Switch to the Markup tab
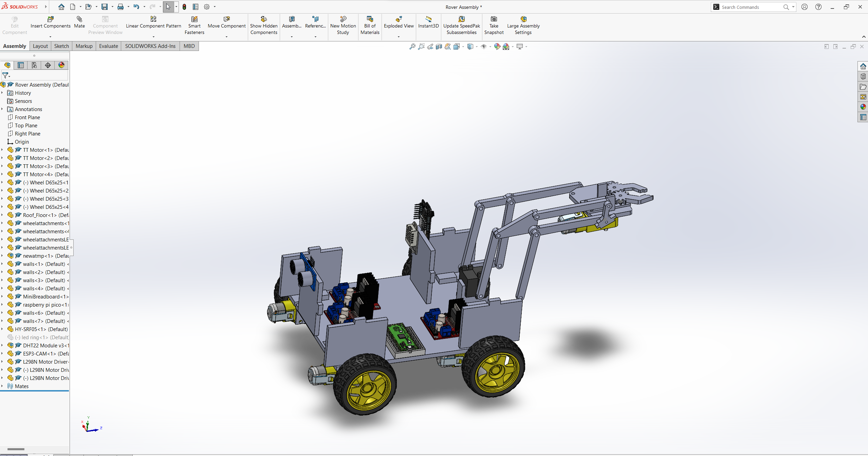 84,46
